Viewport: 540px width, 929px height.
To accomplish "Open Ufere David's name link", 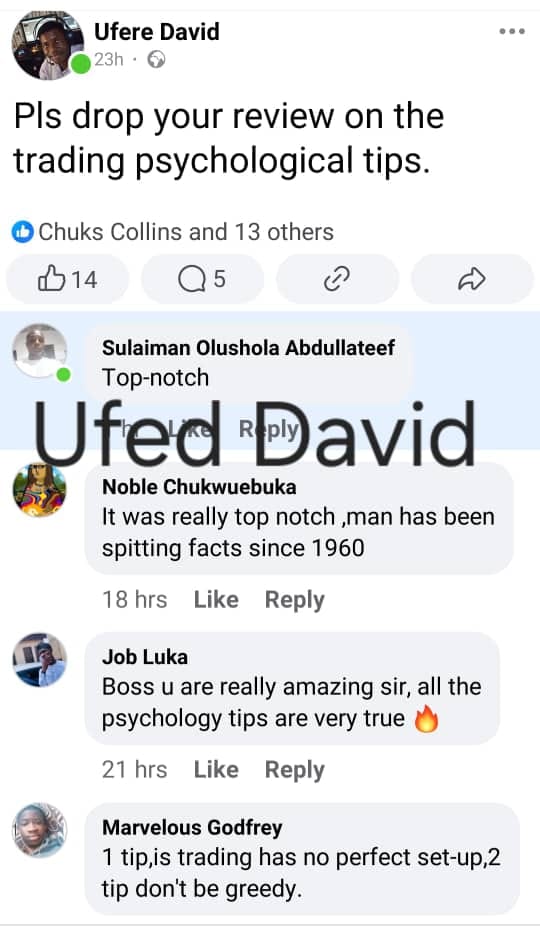I will tap(156, 31).
